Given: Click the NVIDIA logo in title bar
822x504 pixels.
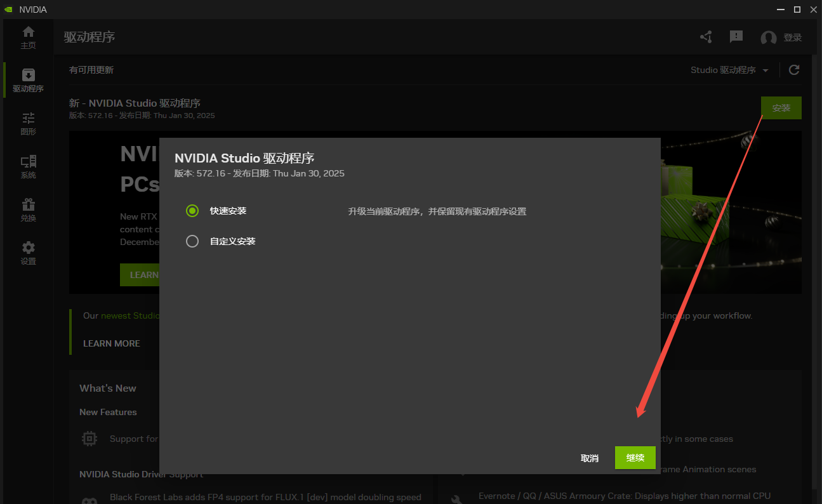Looking at the screenshot, I should pos(8,10).
